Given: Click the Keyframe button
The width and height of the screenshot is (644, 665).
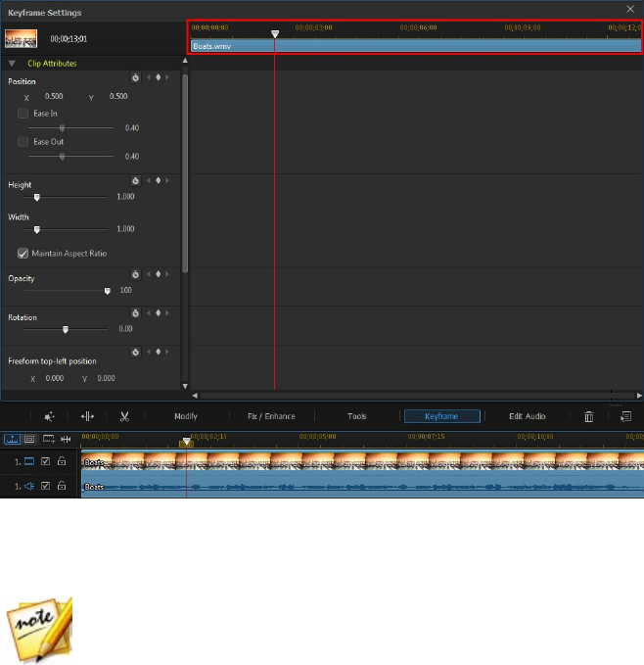Looking at the screenshot, I should 442,416.
